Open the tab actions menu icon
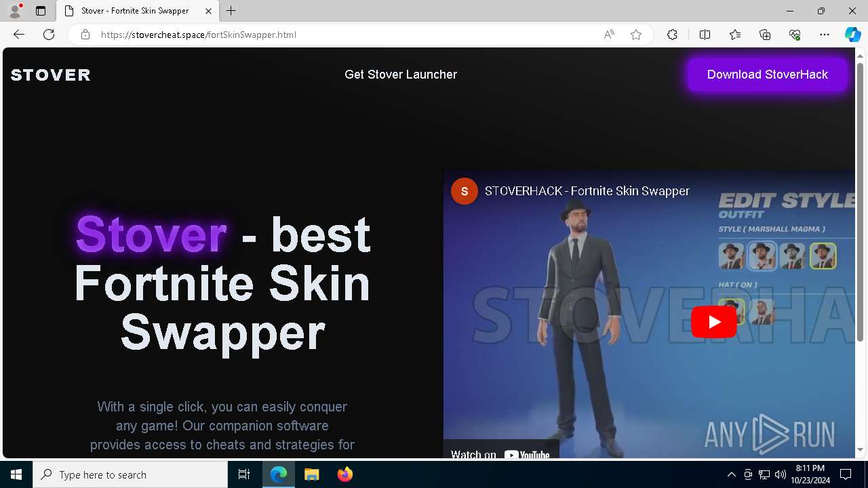The height and width of the screenshot is (488, 868). click(x=41, y=11)
